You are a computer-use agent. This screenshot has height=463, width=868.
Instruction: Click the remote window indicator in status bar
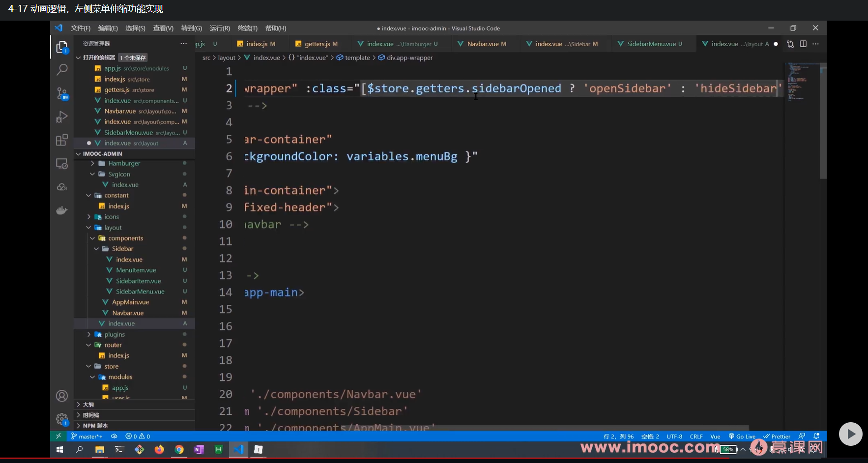click(58, 436)
